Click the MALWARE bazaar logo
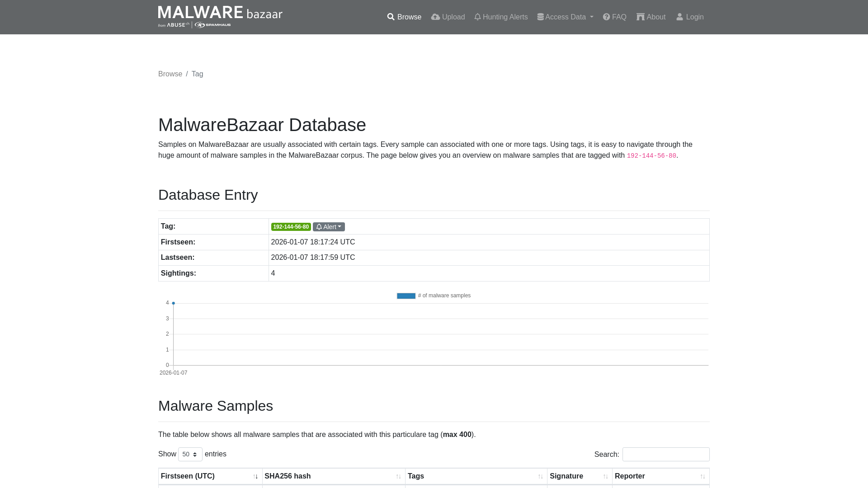The image size is (868, 488). [220, 16]
